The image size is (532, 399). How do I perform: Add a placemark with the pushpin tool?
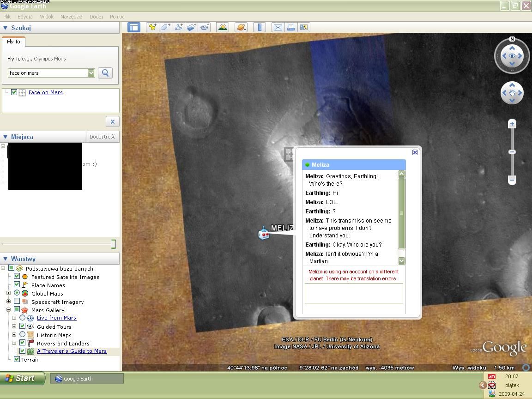(x=152, y=28)
